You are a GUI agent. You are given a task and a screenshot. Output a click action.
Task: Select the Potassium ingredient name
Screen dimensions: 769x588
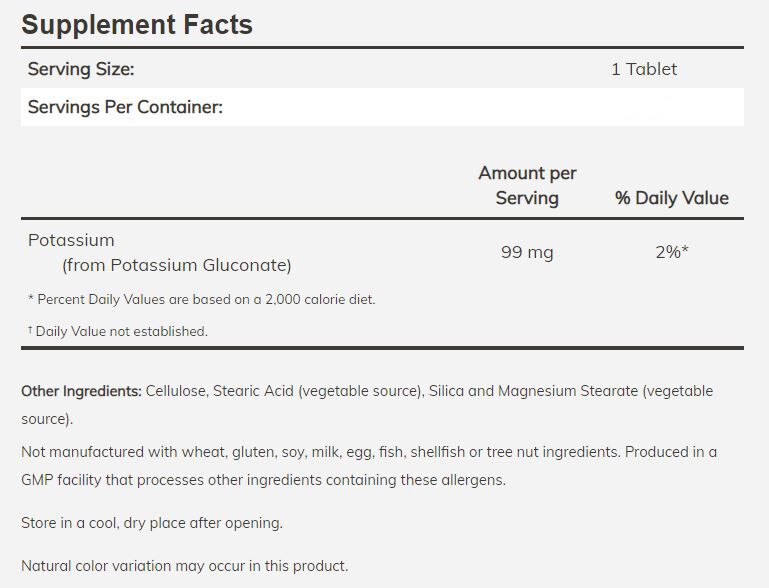pos(71,240)
